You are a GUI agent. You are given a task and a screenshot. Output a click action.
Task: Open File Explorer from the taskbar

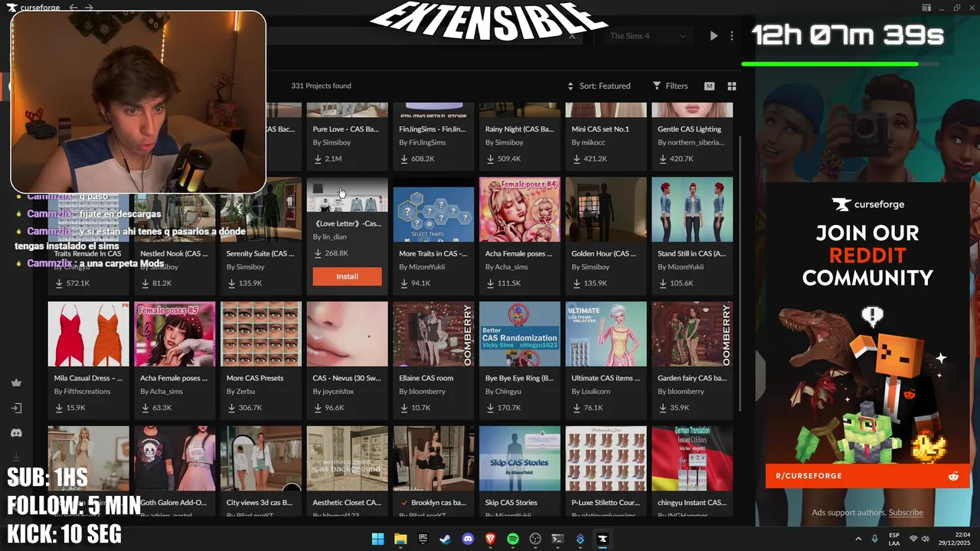click(400, 539)
